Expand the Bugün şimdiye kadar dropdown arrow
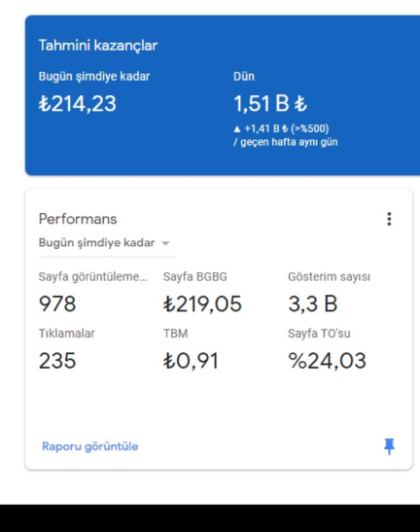This screenshot has width=420, height=532. [165, 243]
